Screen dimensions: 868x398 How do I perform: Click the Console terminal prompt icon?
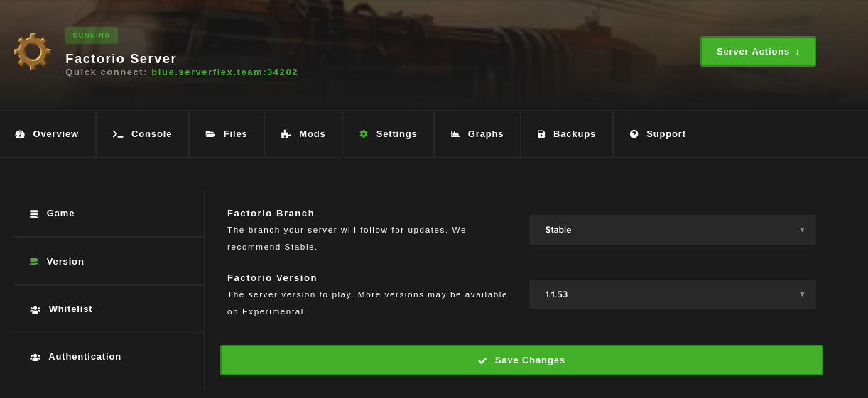[x=118, y=134]
